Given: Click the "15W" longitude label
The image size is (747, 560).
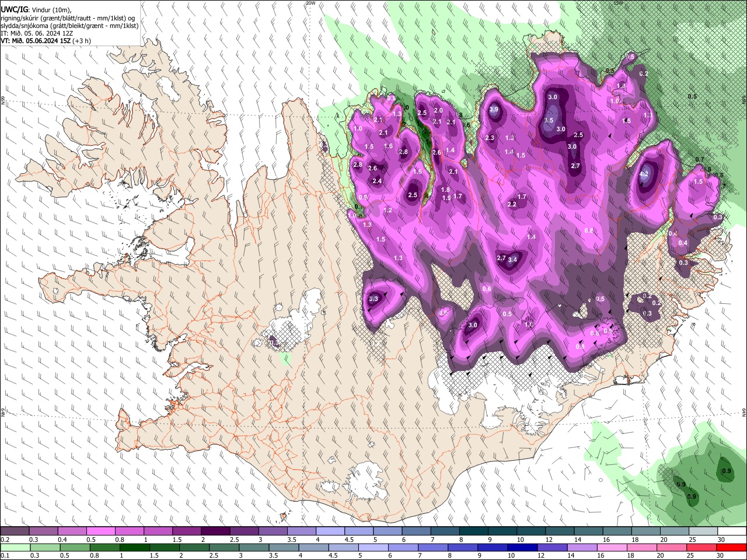Looking at the screenshot, I should (x=619, y=3).
